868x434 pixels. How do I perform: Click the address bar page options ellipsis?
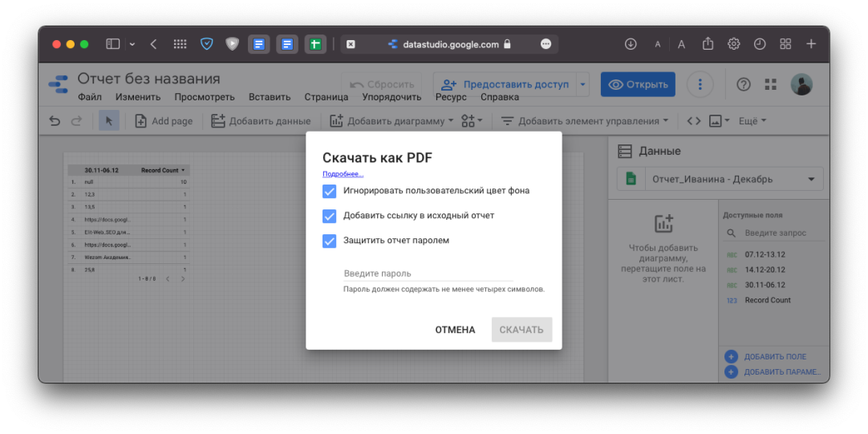[x=546, y=44]
